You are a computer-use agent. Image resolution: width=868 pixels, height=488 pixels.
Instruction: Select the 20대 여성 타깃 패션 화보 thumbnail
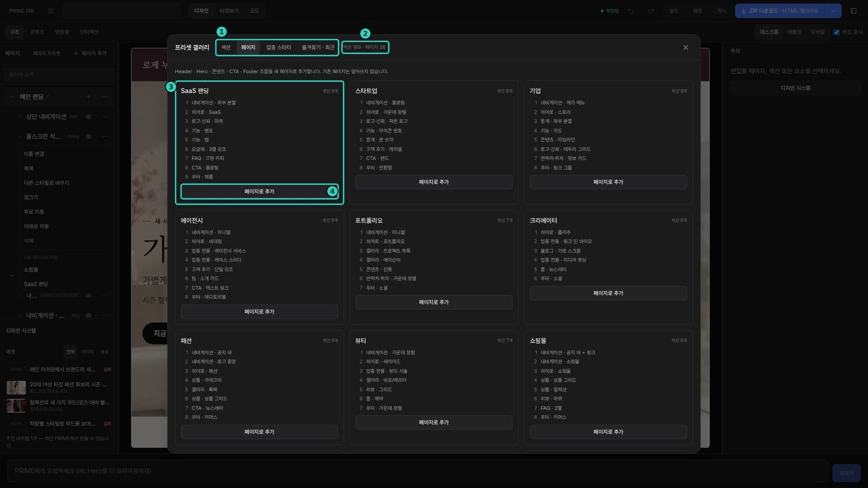[16, 387]
